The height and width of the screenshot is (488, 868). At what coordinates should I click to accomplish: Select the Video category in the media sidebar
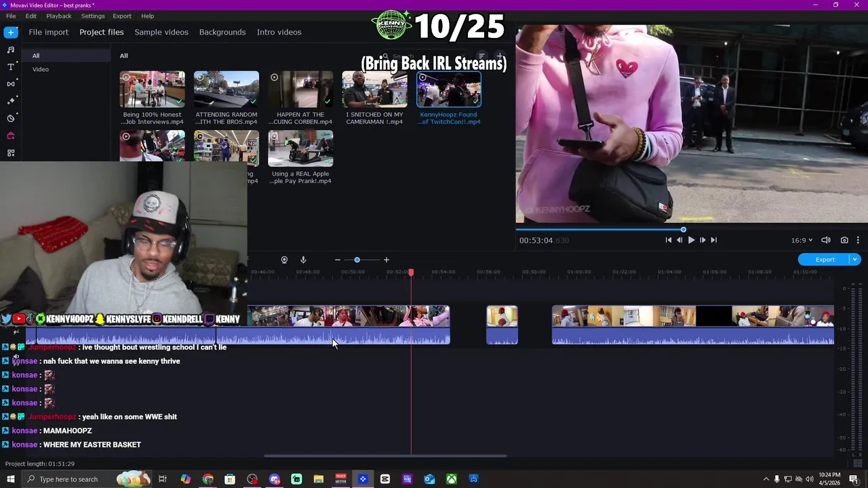(41, 69)
